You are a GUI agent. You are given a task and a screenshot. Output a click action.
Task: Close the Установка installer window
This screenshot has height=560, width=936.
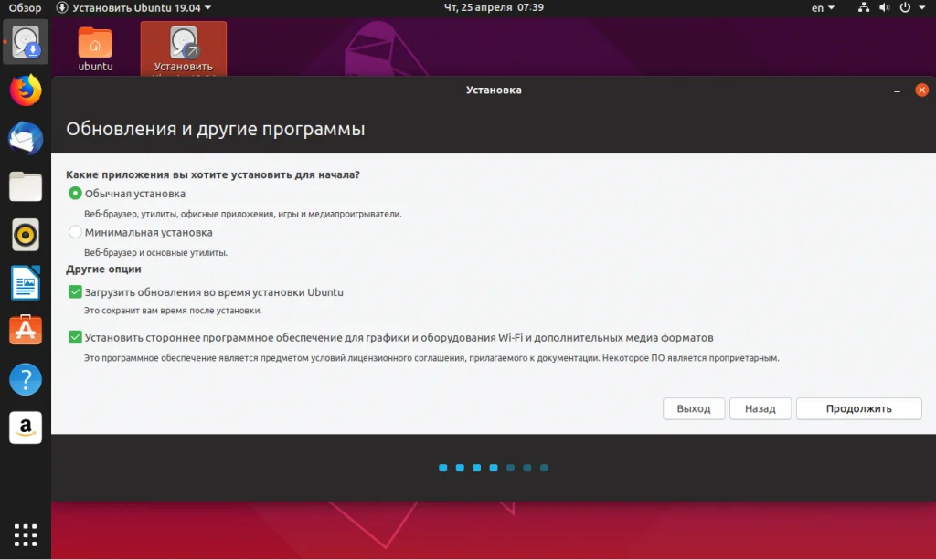point(921,90)
